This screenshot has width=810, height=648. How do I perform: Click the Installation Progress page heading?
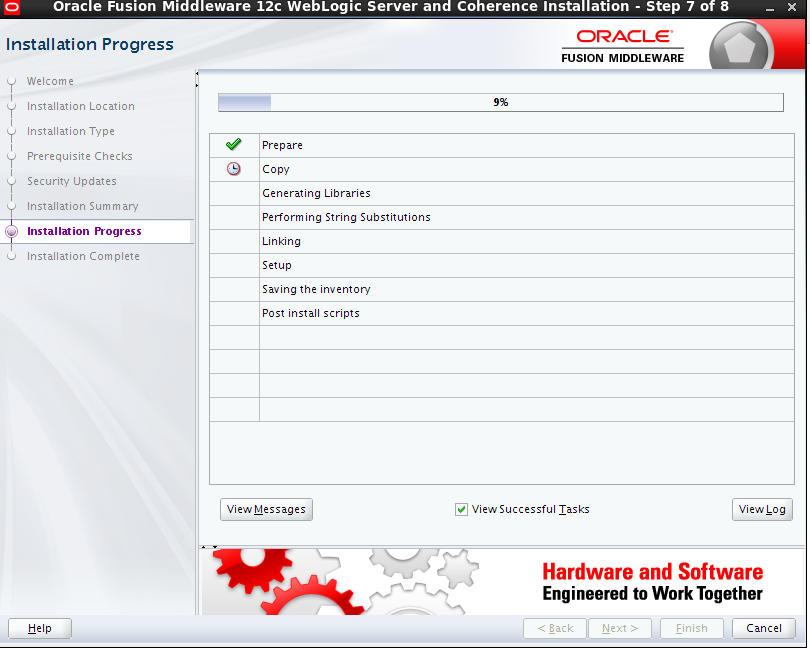[90, 44]
